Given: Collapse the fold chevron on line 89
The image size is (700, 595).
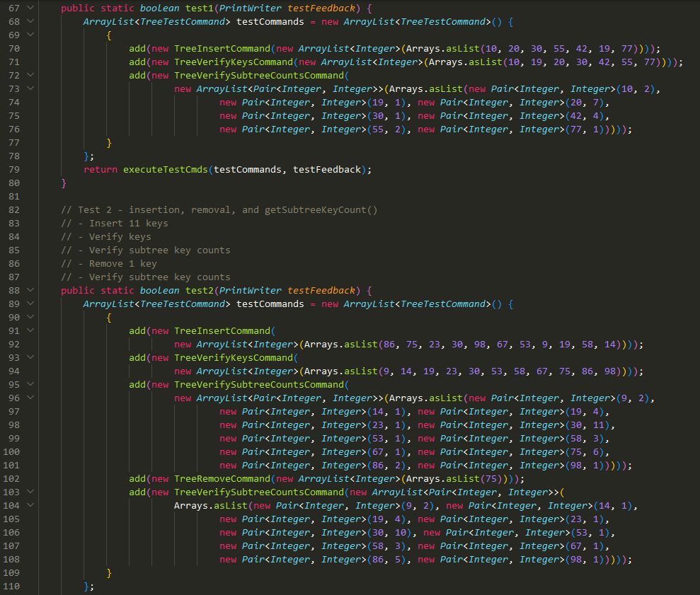Looking at the screenshot, I should [x=31, y=304].
